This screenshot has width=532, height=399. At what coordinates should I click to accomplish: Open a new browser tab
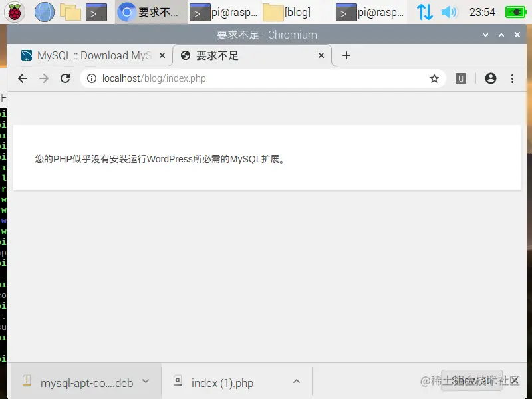(x=346, y=55)
